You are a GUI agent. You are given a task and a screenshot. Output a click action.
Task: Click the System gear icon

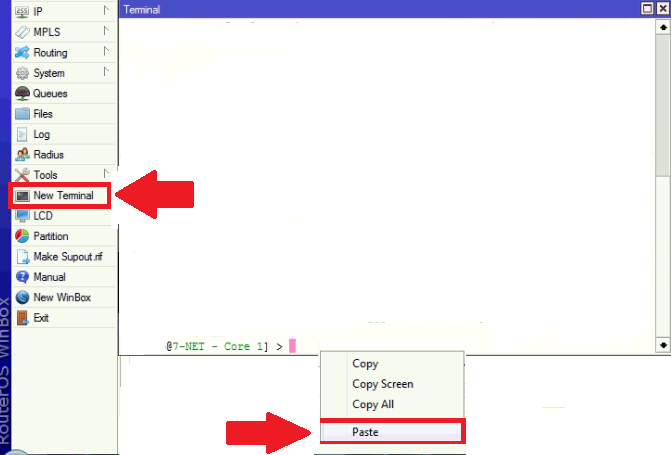pyautogui.click(x=22, y=73)
